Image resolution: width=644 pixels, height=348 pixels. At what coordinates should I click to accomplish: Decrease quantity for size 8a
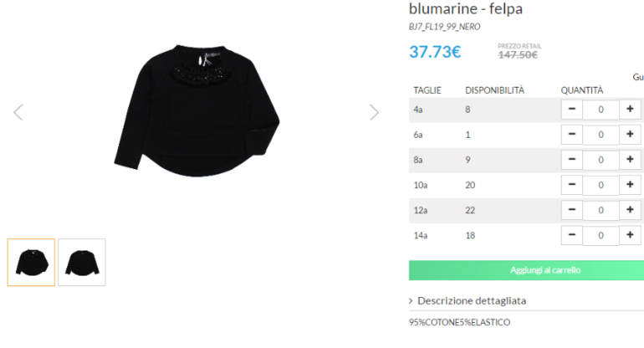tap(572, 160)
